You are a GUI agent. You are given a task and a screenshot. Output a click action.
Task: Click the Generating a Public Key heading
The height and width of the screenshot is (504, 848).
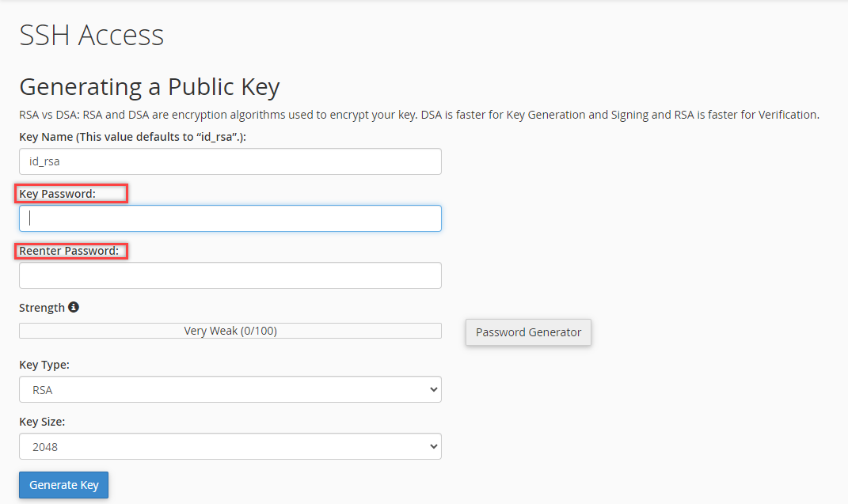coord(149,86)
